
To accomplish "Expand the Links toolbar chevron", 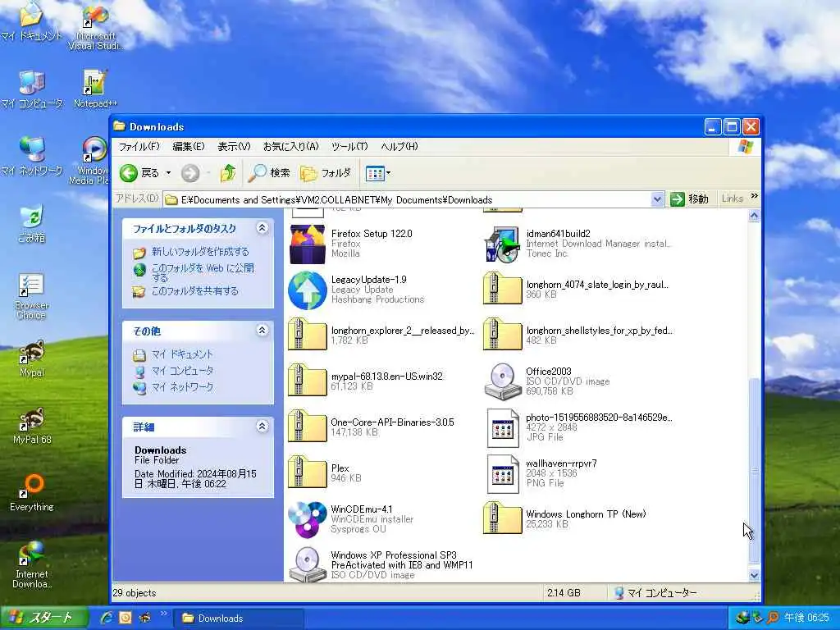I will point(755,196).
